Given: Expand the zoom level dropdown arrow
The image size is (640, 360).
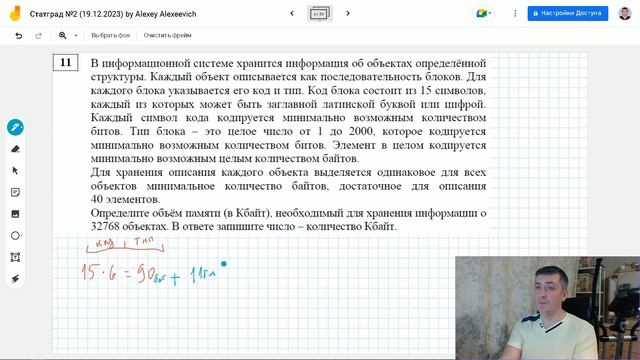Looking at the screenshot, I should click(76, 36).
